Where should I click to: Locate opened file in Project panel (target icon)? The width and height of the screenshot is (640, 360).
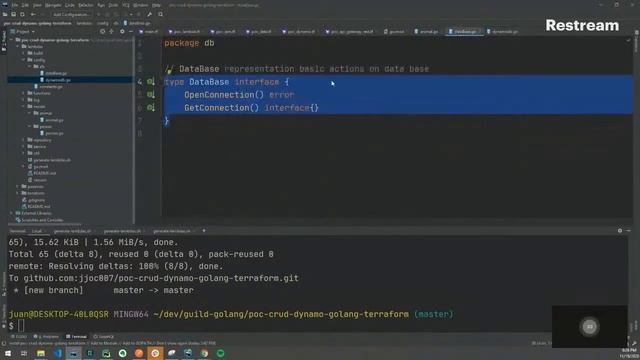pos(102,31)
